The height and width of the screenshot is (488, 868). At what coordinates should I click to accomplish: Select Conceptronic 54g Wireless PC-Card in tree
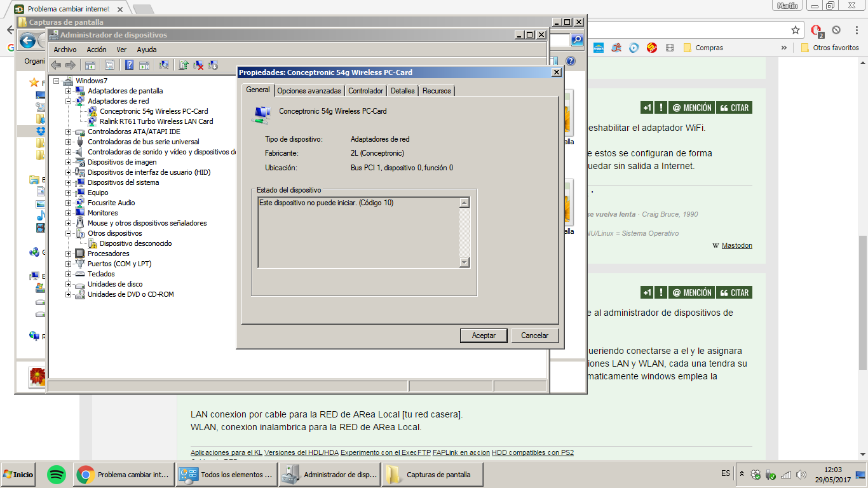coord(154,111)
